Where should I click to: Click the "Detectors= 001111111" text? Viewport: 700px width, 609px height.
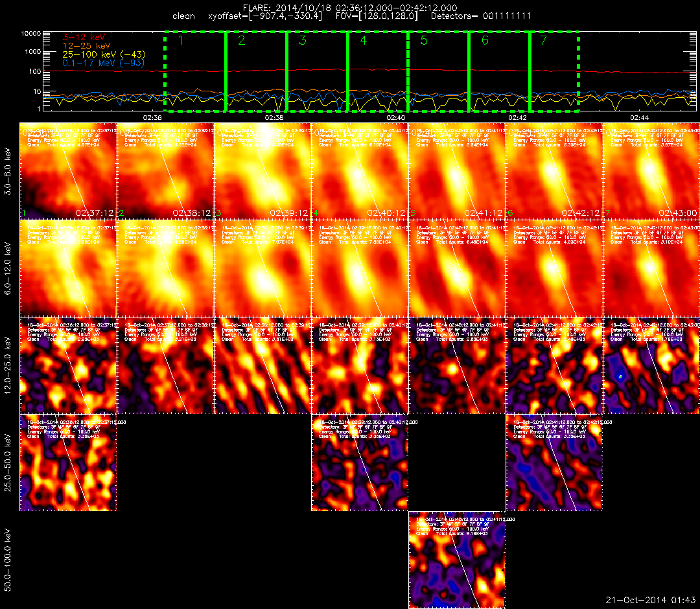[x=481, y=16]
